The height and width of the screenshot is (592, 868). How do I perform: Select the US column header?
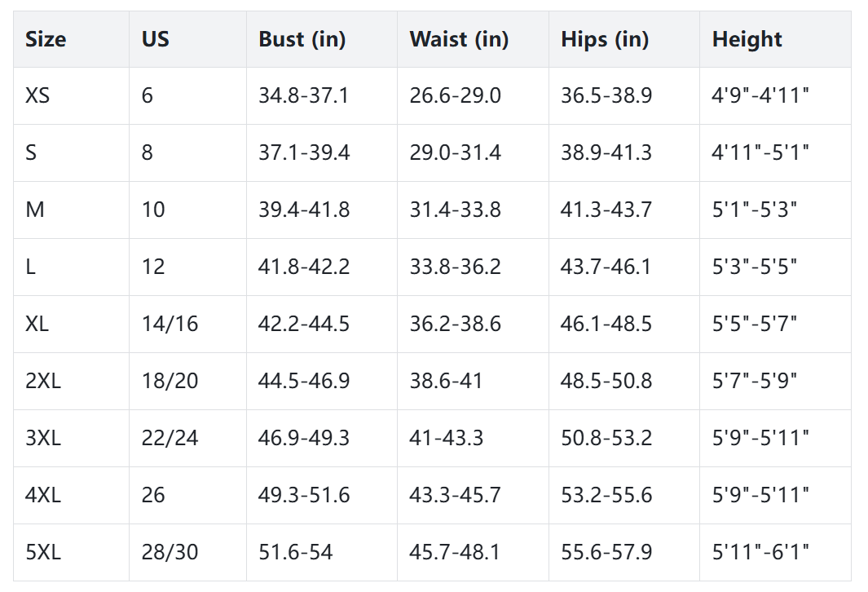point(156,39)
